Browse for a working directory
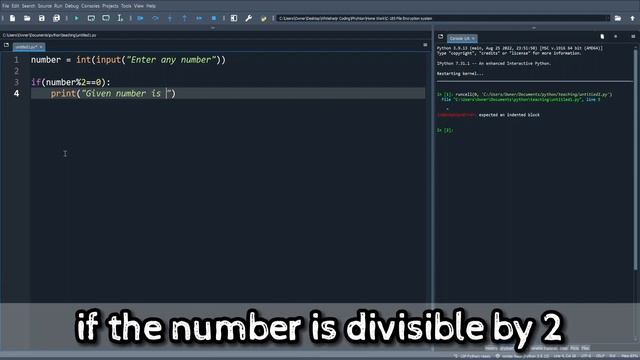This screenshot has width=640, height=360. click(x=618, y=18)
